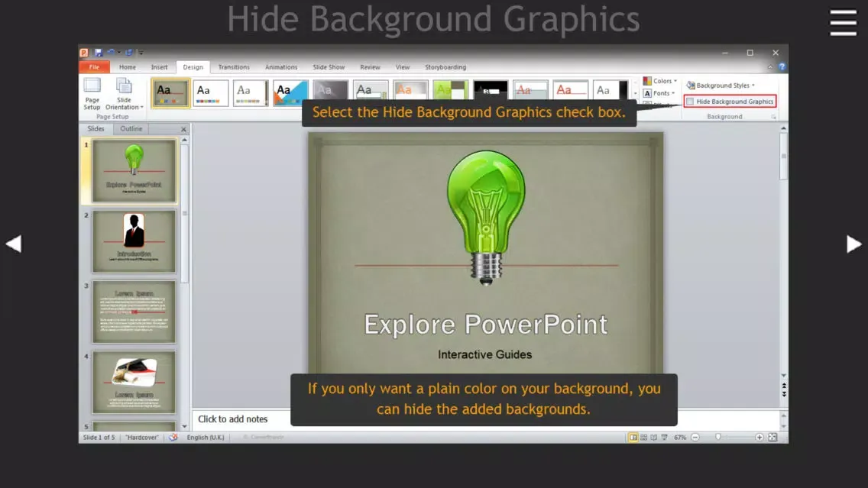Open the tutorial hamburger menu
868x488 pixels.
click(x=843, y=23)
